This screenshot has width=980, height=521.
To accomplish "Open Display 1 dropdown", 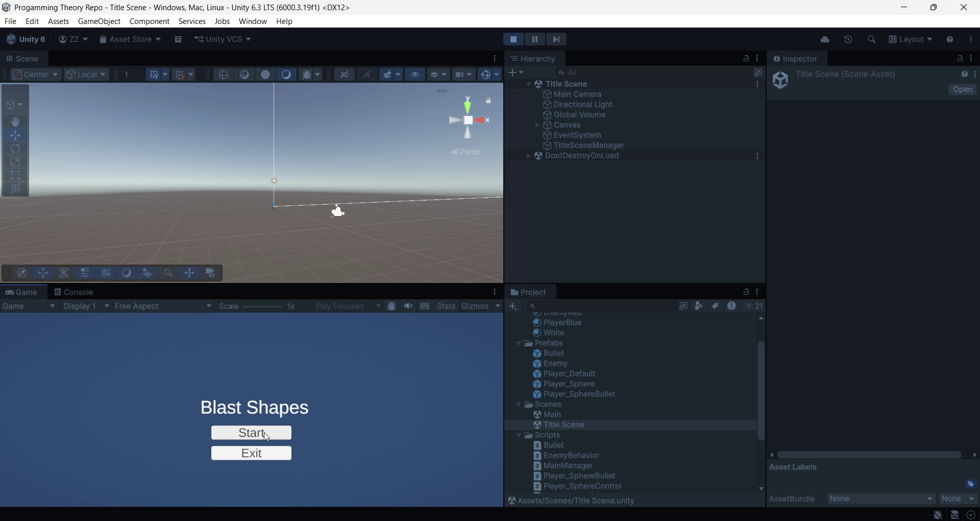I will (x=86, y=306).
